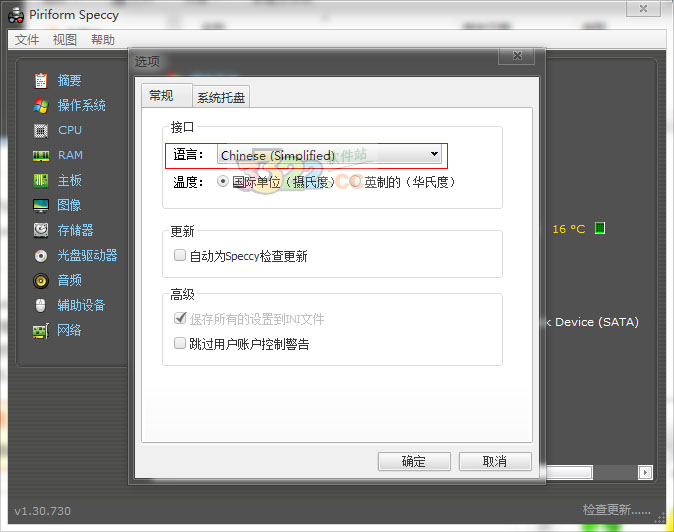Go to 操作系统 section label
The height and width of the screenshot is (532, 674).
pos(81,105)
